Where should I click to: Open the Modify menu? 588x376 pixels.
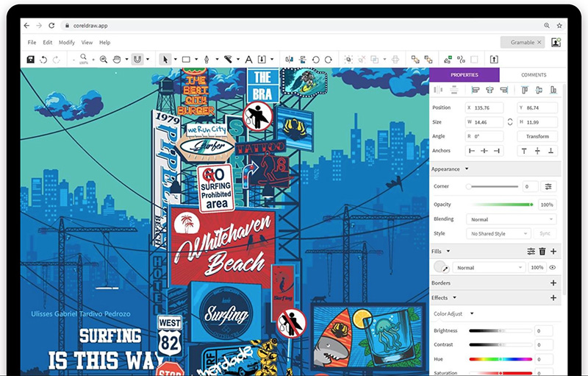coord(67,43)
